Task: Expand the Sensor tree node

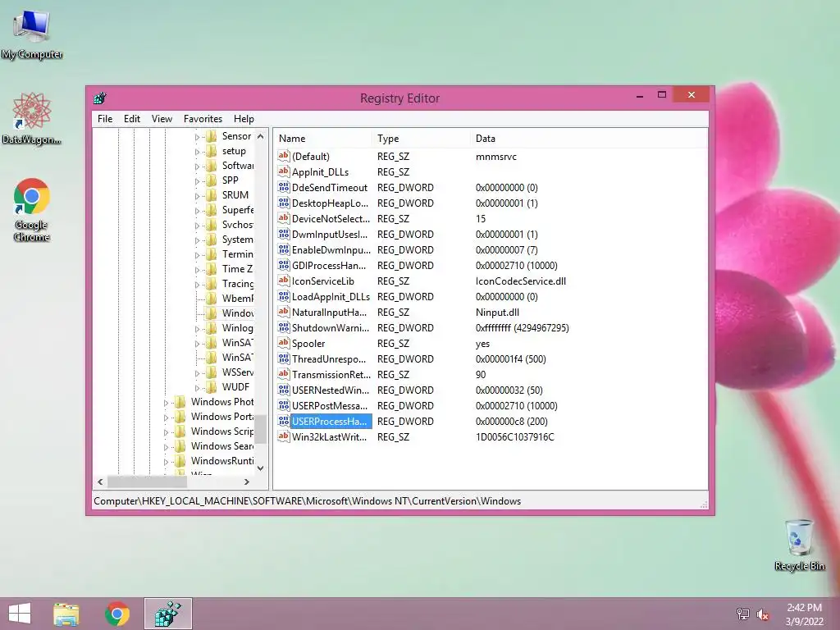Action: (197, 137)
